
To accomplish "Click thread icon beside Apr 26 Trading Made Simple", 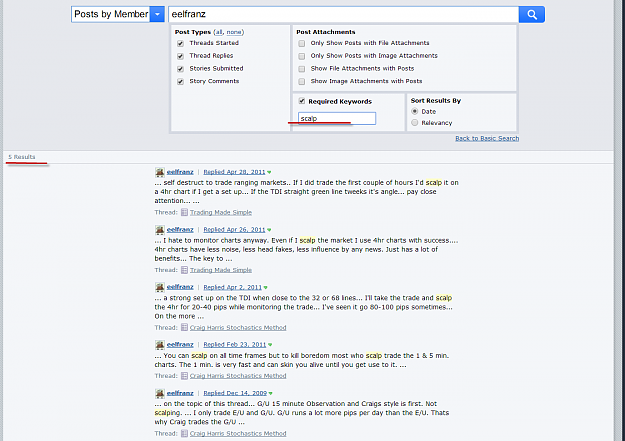I will pyautogui.click(x=184, y=270).
